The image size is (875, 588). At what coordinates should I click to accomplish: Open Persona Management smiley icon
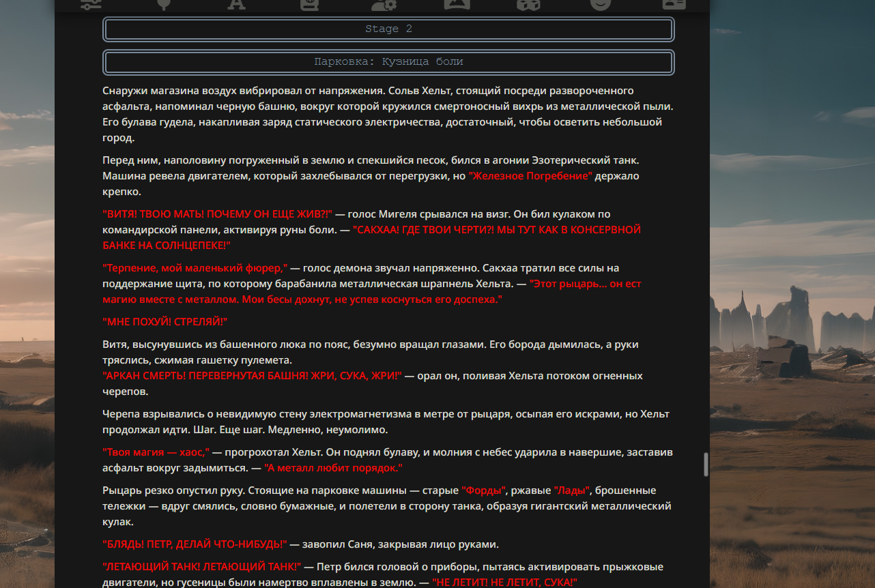pos(601,4)
